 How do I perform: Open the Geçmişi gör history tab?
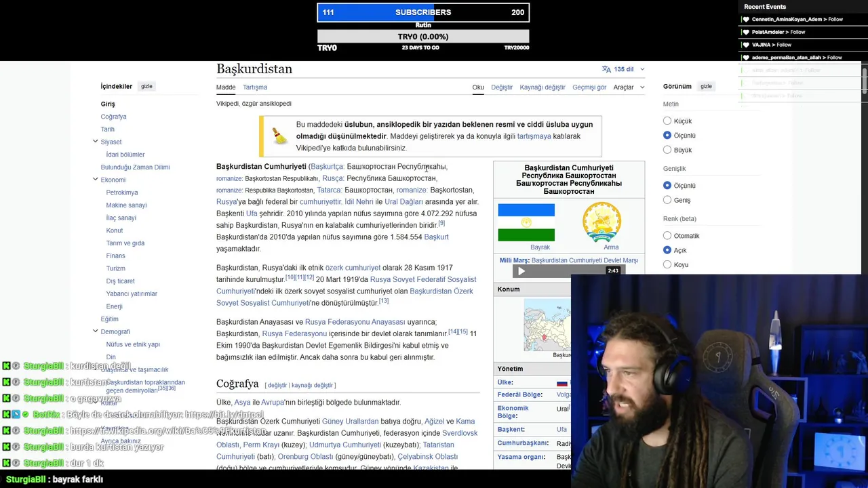pos(589,87)
